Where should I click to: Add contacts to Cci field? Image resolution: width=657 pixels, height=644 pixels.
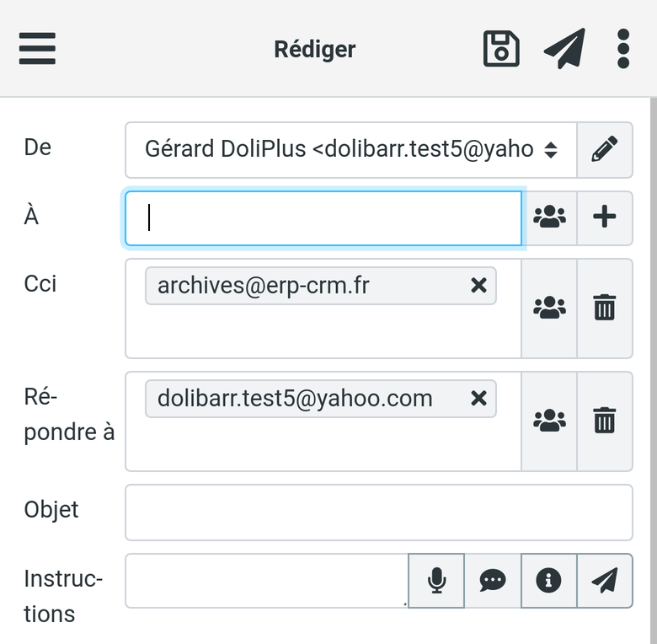coord(549,309)
